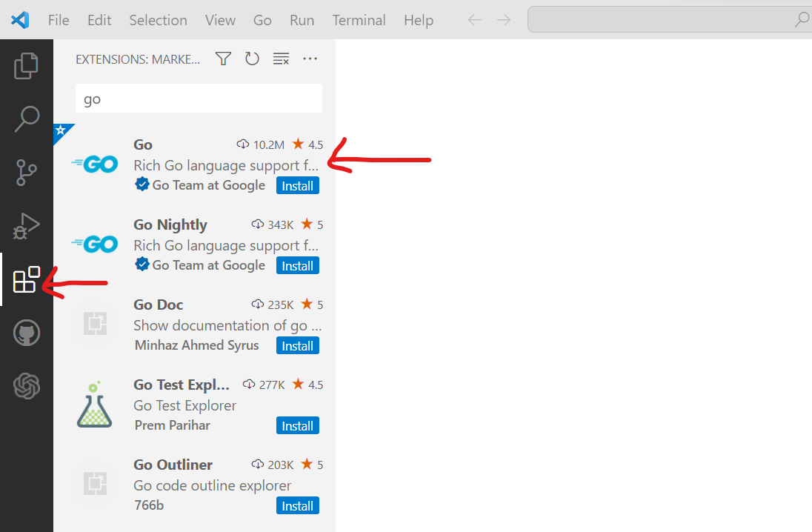Select the 'Go Test Expl...' extension title
The height and width of the screenshot is (532, 812).
point(182,385)
